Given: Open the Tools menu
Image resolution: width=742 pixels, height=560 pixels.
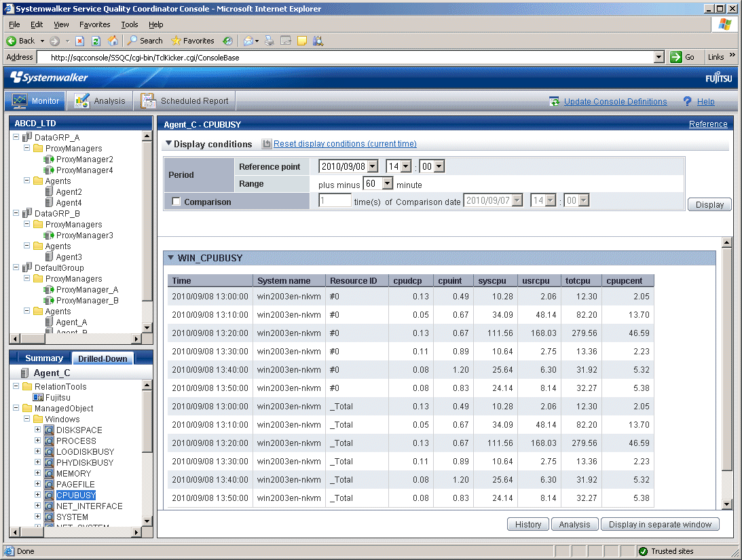Looking at the screenshot, I should 129,24.
